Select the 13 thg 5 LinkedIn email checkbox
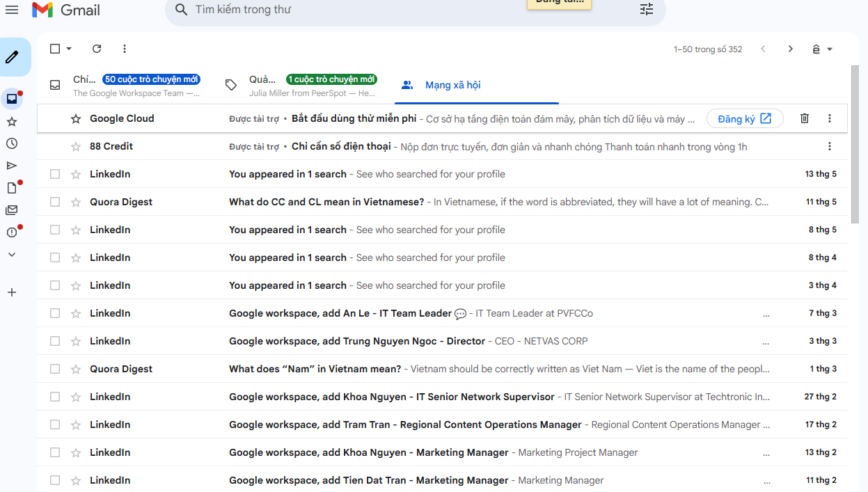The height and width of the screenshot is (492, 868). [x=55, y=174]
